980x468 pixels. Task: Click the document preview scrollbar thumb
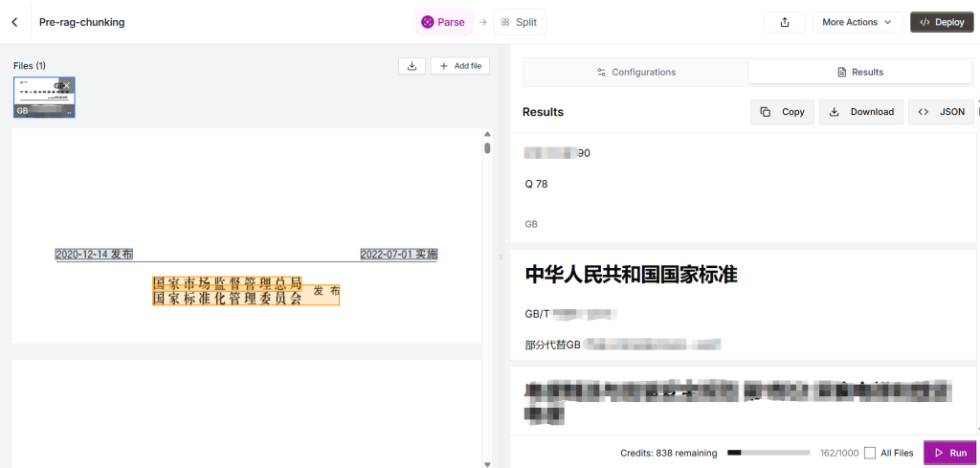(487, 148)
